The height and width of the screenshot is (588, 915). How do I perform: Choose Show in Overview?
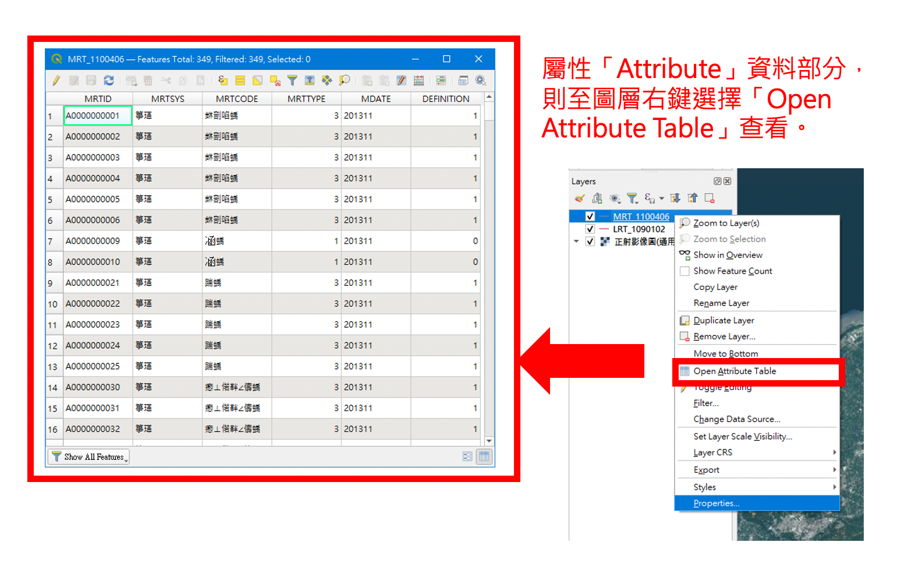coord(728,255)
